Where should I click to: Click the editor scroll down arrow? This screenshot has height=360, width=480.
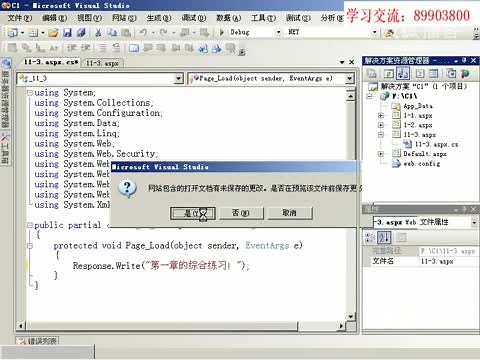pos(350,316)
